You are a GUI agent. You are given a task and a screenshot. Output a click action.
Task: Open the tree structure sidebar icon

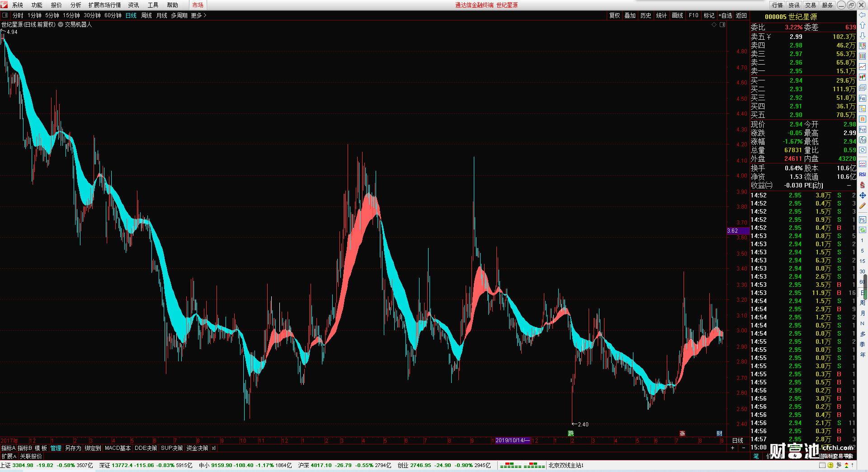[x=862, y=108]
